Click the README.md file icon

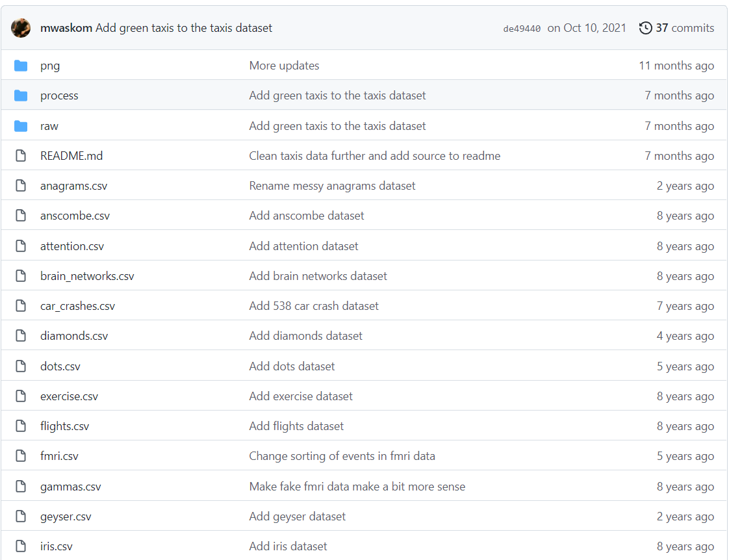pyautogui.click(x=21, y=156)
